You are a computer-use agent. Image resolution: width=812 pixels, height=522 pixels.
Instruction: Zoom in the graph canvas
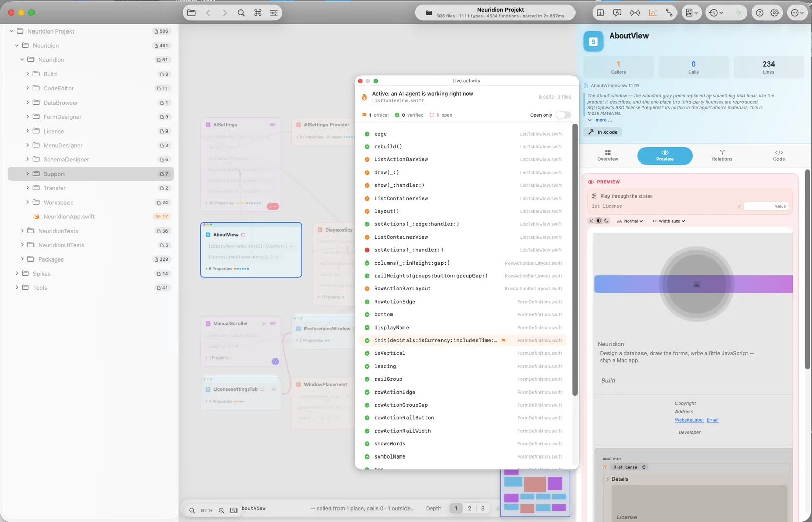tap(221, 510)
